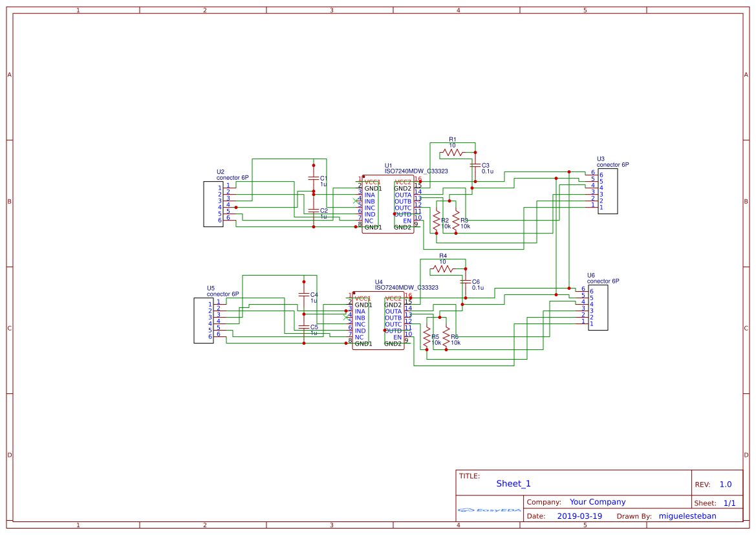
Task: Select the Drawn By name miguelesteban
Action: coord(687,516)
